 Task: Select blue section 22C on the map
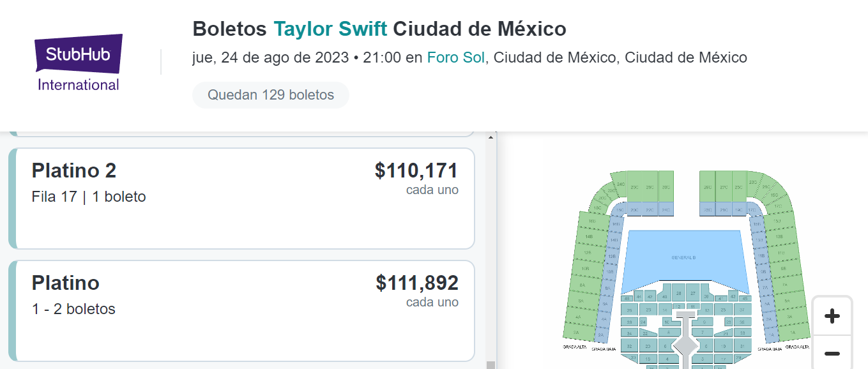click(x=650, y=209)
